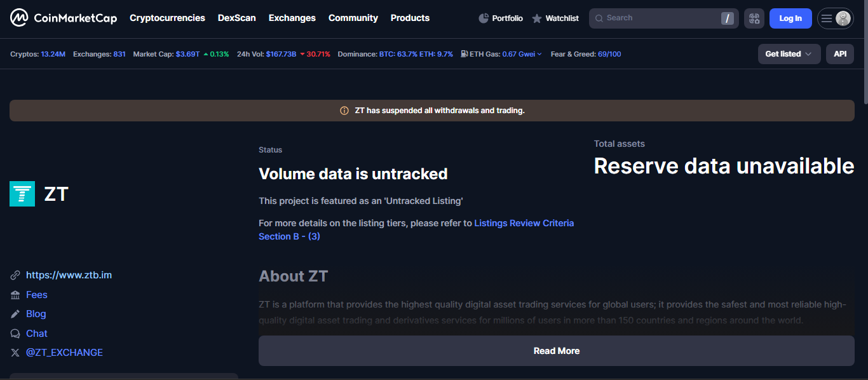Click the ZT exchange logo
868x380 pixels.
(22, 194)
